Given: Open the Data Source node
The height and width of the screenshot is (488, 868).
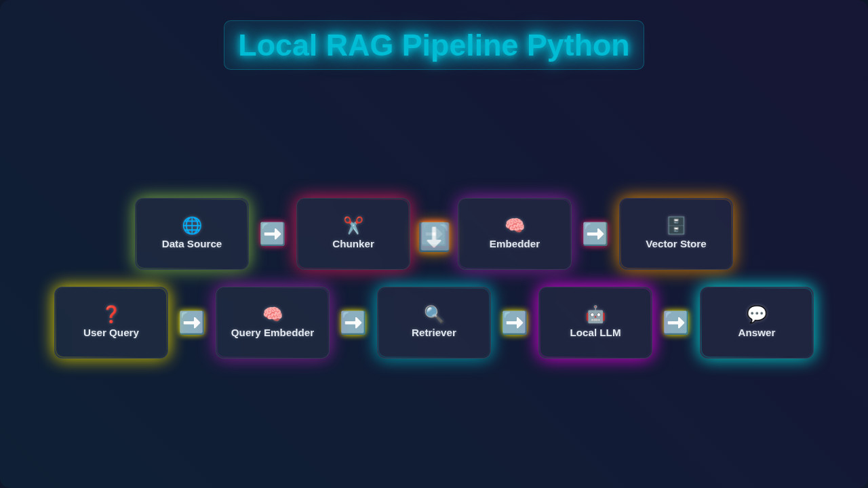Looking at the screenshot, I should pyautogui.click(x=192, y=233).
